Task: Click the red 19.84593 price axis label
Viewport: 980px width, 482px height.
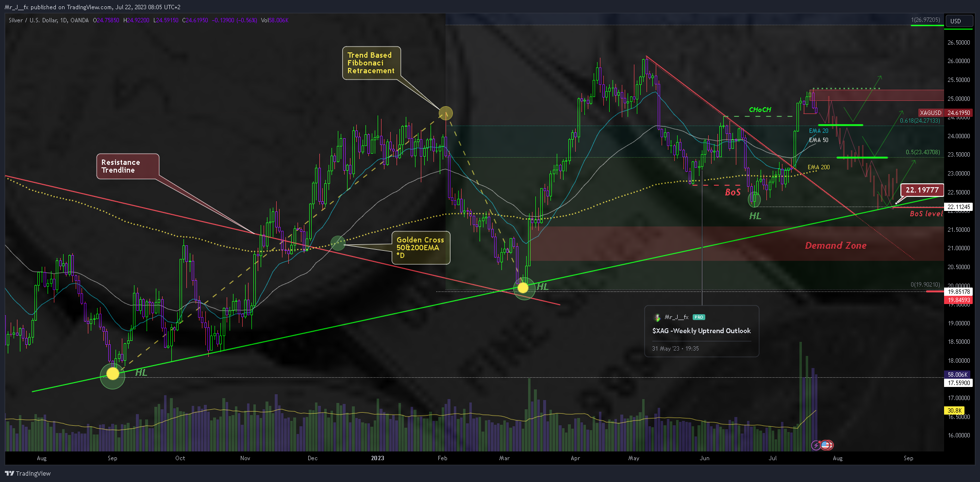Action: point(959,300)
